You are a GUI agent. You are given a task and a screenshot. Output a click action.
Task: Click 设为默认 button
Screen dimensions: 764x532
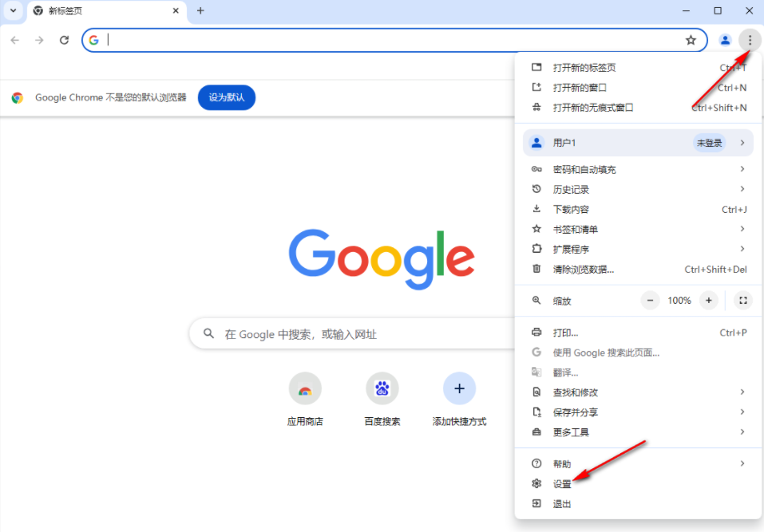pos(227,97)
